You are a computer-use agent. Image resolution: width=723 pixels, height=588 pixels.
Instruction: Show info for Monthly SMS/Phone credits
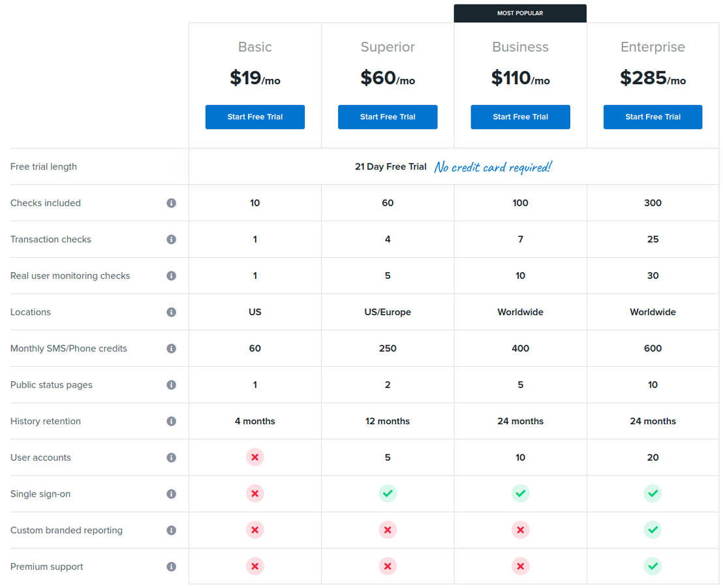[171, 348]
